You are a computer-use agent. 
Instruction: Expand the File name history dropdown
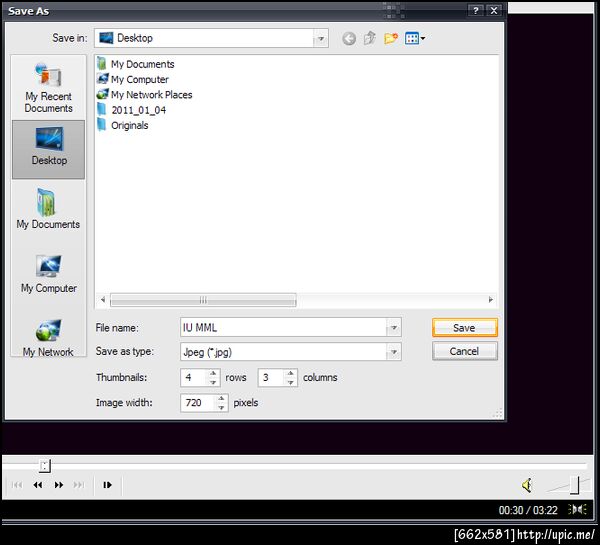[394, 328]
